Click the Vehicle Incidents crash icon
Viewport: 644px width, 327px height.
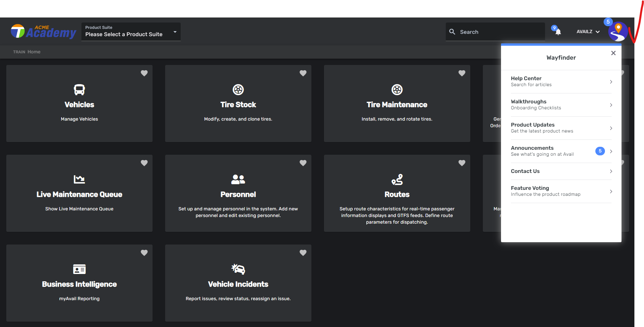pyautogui.click(x=238, y=269)
